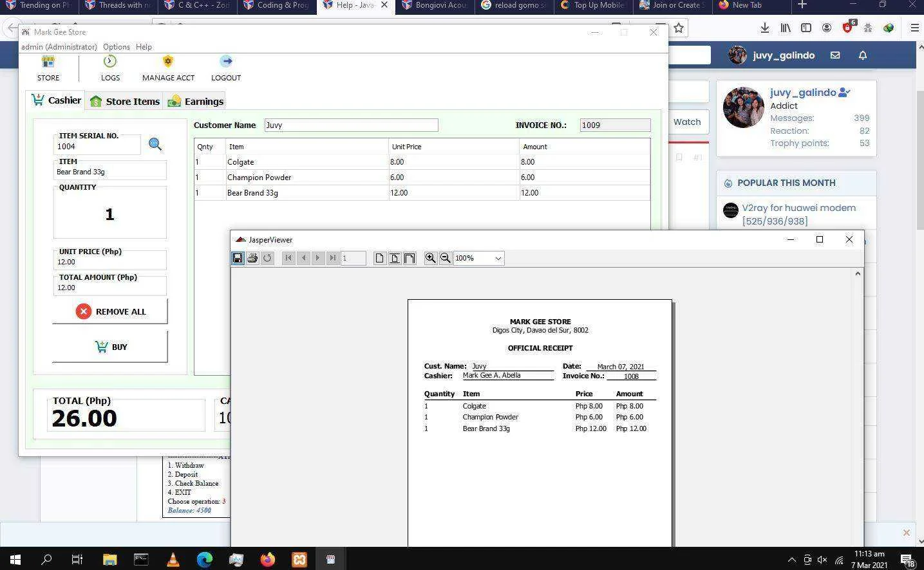The width and height of the screenshot is (924, 570).
Task: Click the Amount column header
Action: (x=584, y=147)
